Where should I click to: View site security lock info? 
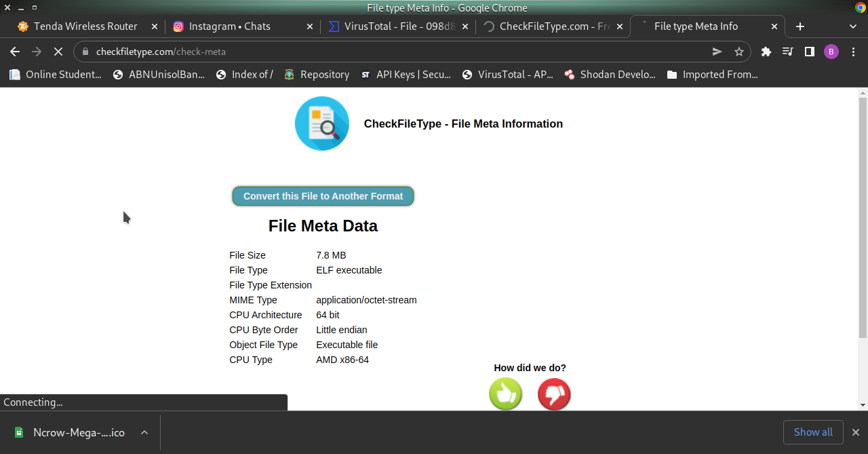coord(85,52)
